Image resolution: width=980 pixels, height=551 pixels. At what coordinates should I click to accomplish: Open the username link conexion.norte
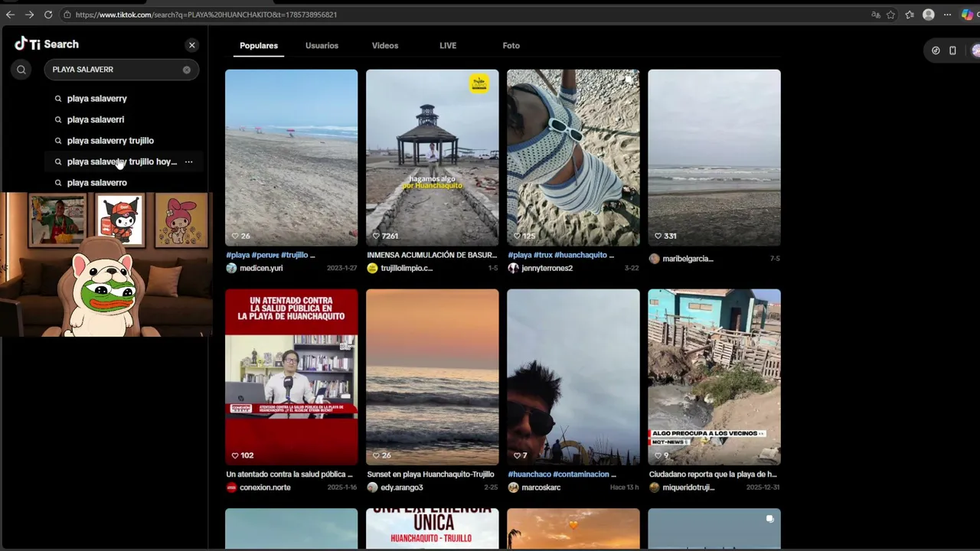coord(265,487)
